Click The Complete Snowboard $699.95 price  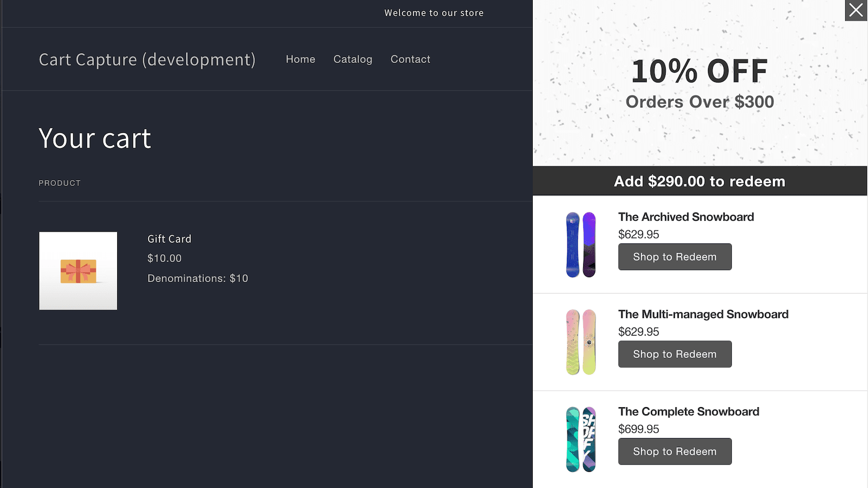point(639,429)
